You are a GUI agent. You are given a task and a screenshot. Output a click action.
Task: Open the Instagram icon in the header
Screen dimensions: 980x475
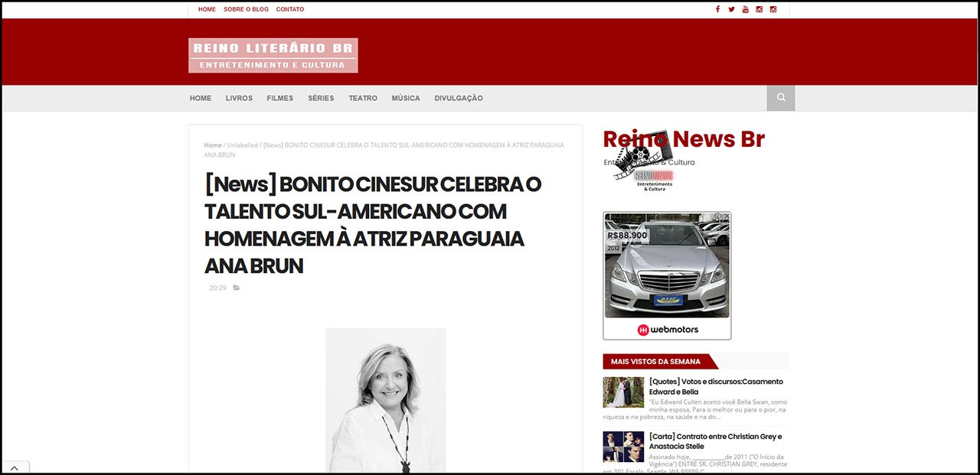coord(759,9)
